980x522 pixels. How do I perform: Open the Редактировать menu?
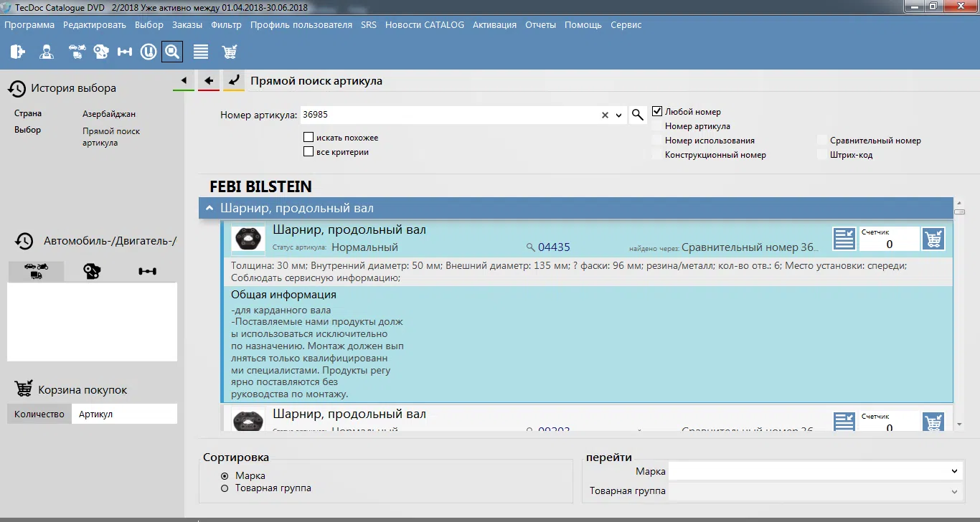tap(95, 24)
